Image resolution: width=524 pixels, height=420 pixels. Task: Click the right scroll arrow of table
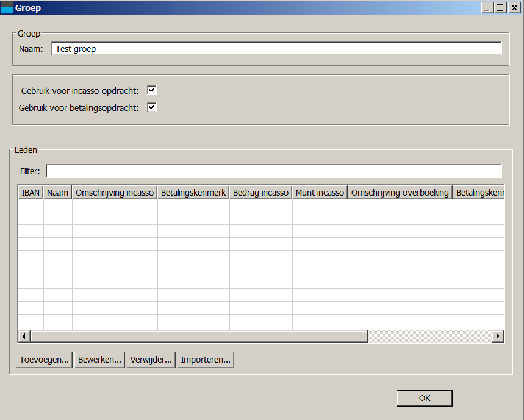pos(498,336)
